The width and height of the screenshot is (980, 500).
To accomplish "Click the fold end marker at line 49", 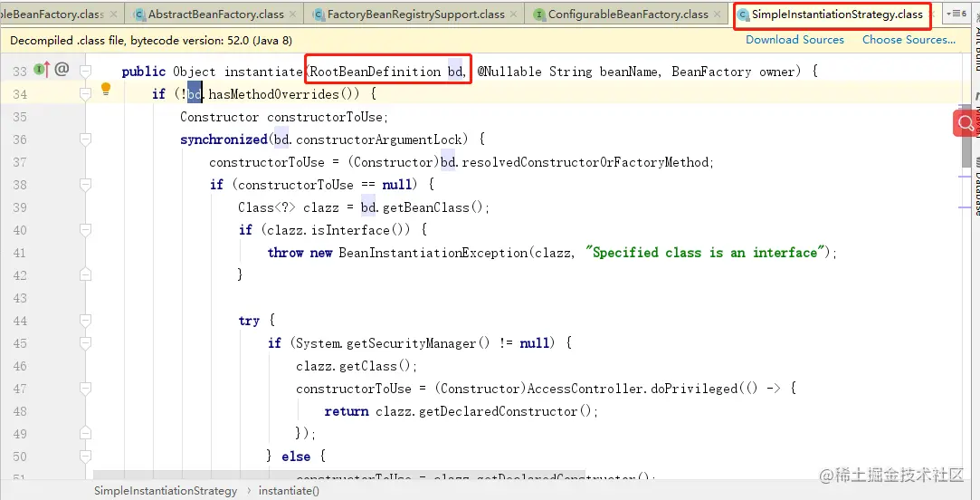I will click(86, 433).
